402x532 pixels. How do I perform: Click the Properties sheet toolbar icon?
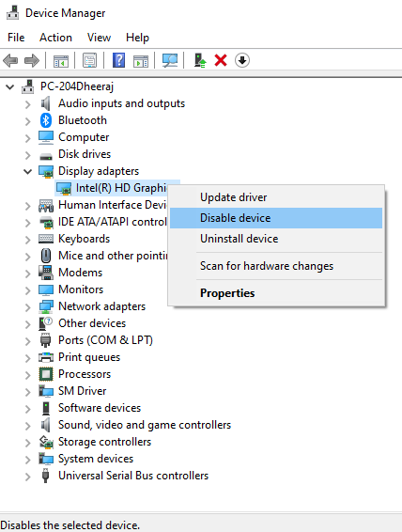pyautogui.click(x=90, y=61)
